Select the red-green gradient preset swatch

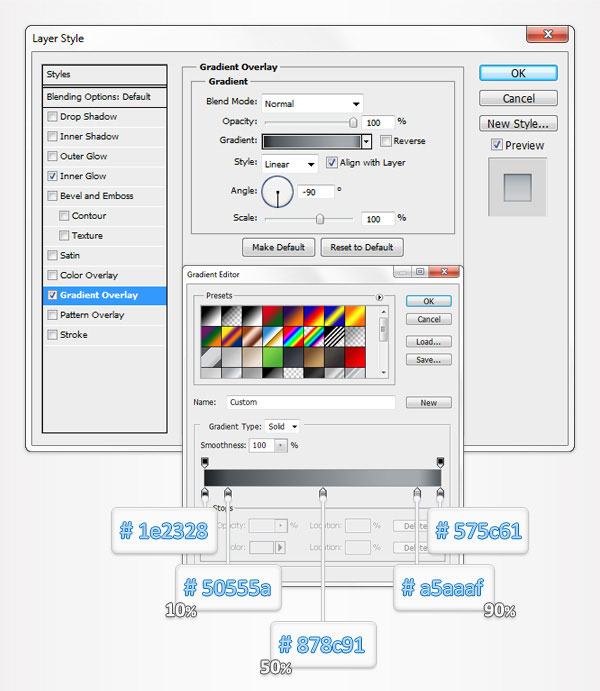click(273, 316)
